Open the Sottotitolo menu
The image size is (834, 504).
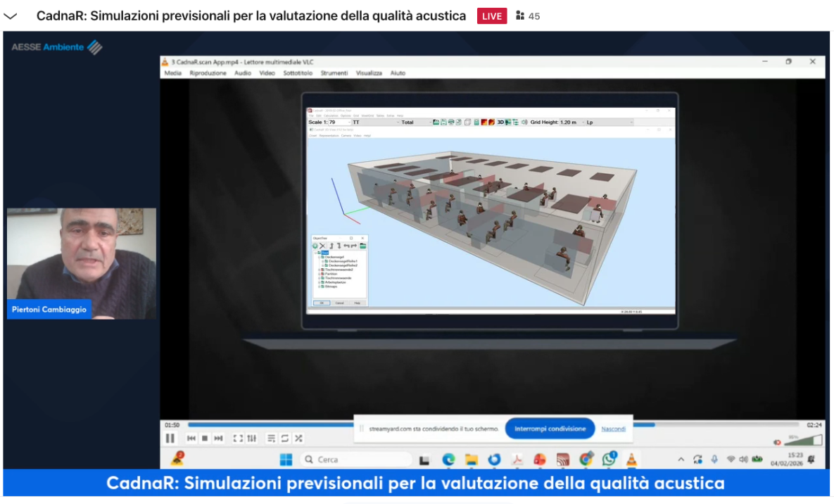pos(298,73)
